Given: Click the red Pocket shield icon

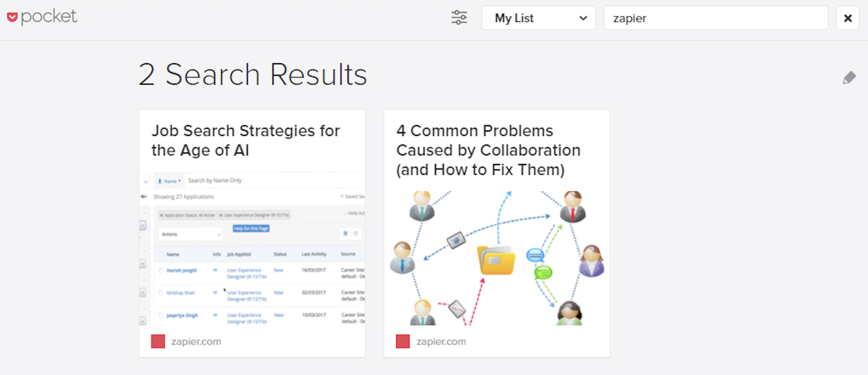Looking at the screenshot, I should [x=12, y=17].
